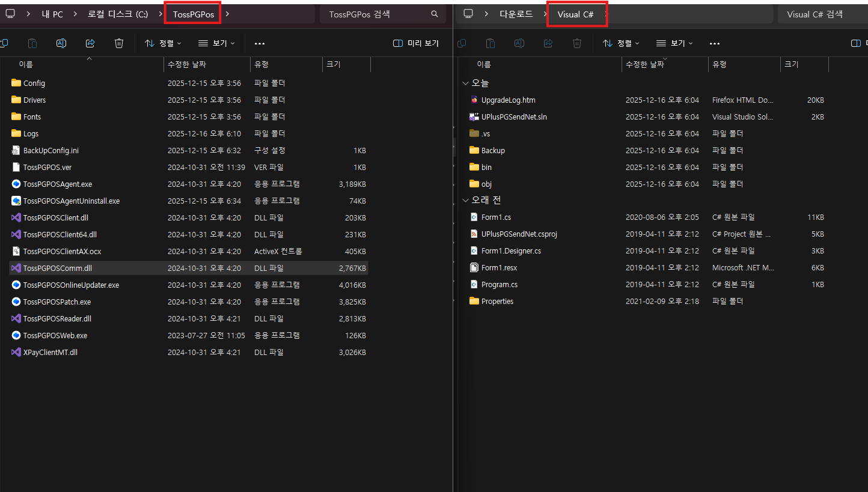Go to 다운로드 in the breadcrumb
Viewport: 868px width, 492px height.
point(516,14)
